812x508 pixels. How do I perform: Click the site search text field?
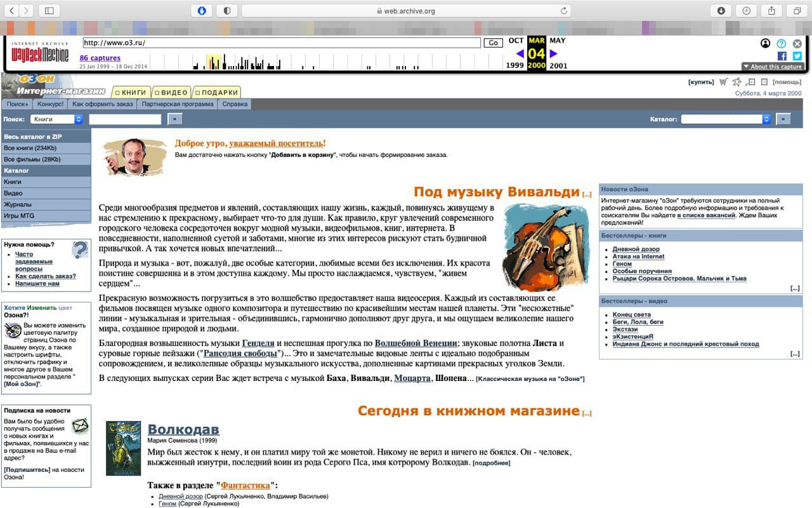click(125, 119)
